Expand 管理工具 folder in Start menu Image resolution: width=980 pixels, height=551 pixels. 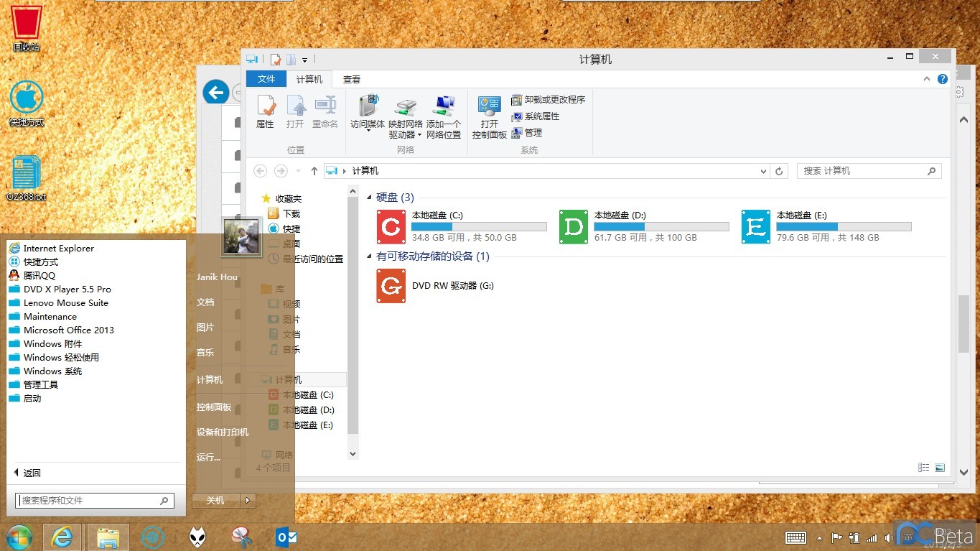(33, 384)
